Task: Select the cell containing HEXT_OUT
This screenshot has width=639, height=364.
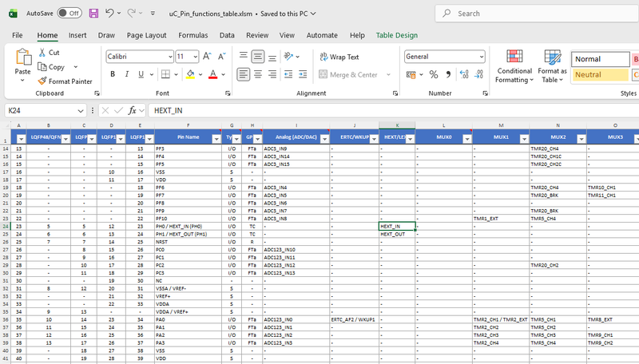Action: tap(397, 234)
